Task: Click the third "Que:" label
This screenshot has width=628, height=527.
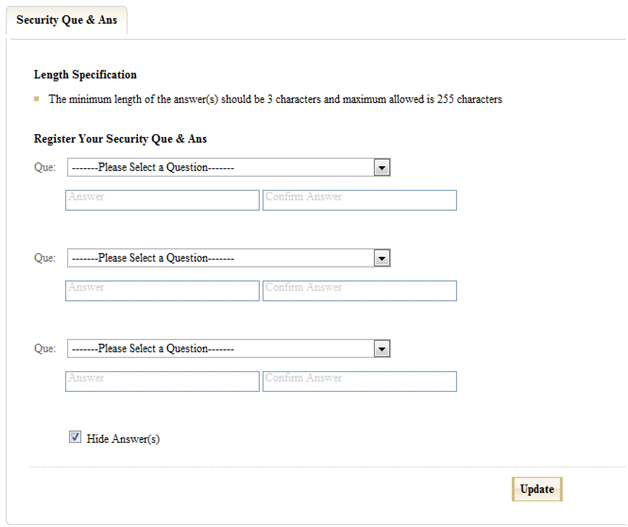Action: 45,349
